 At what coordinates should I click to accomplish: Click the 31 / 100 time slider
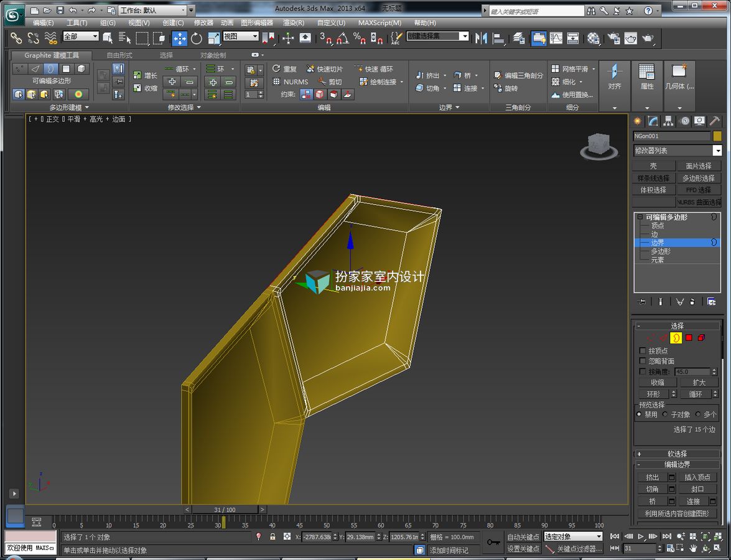coord(225,510)
